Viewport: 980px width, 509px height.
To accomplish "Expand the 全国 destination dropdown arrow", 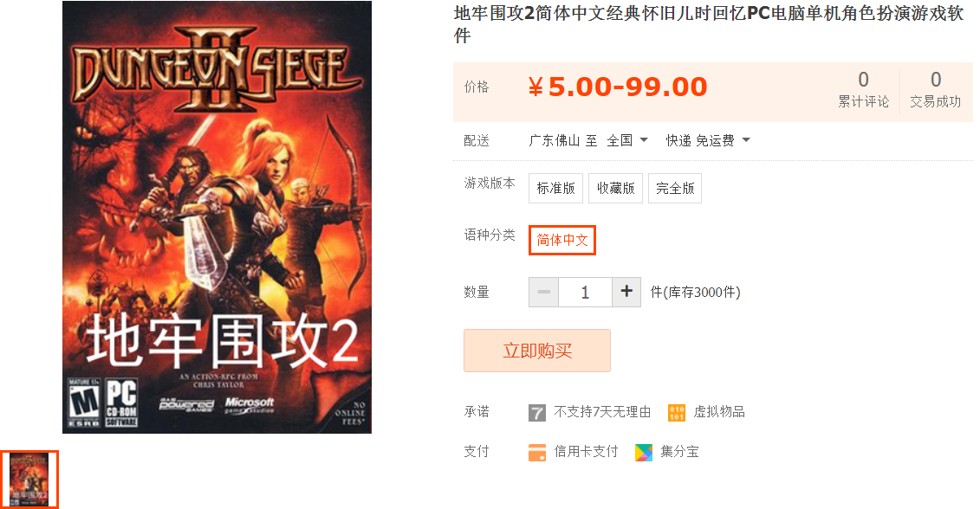I will click(x=644, y=140).
